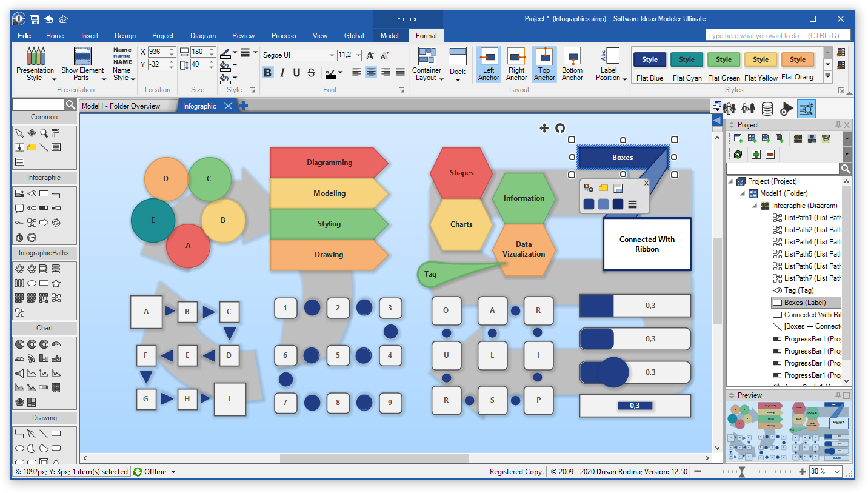The width and height of the screenshot is (868, 493).
Task: Click the rotate handle above Boxes element
Action: tap(560, 128)
